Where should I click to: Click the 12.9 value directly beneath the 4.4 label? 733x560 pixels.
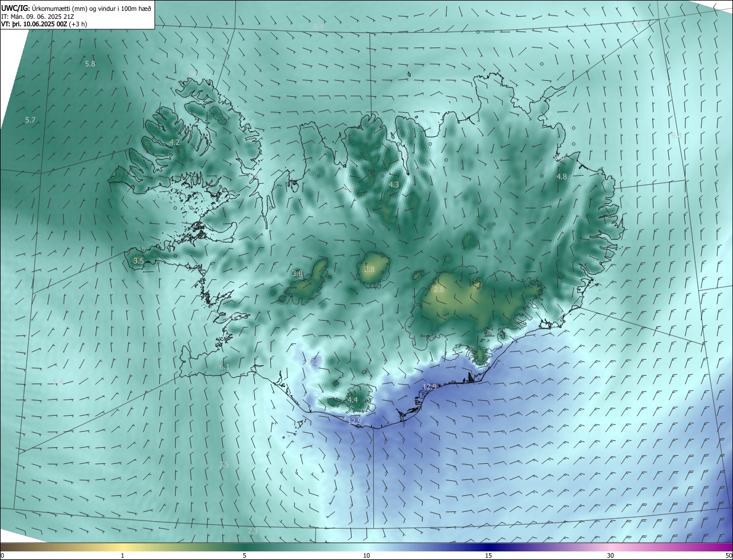354,421
